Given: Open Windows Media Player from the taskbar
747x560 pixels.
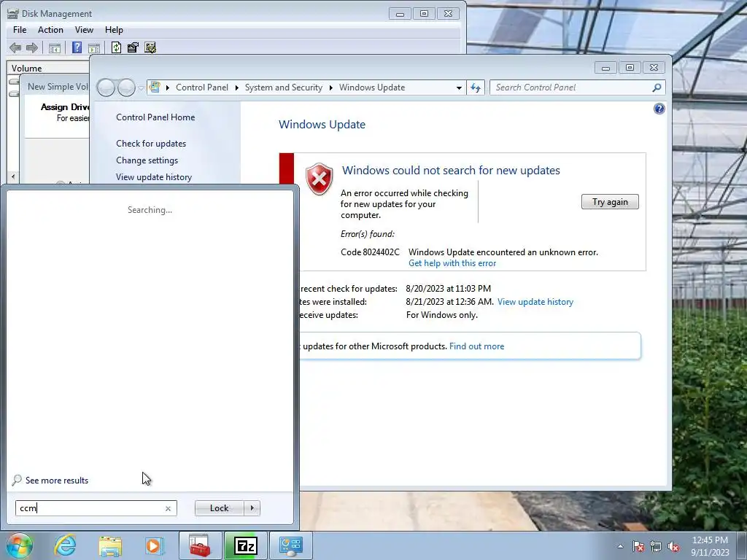Looking at the screenshot, I should (x=154, y=545).
